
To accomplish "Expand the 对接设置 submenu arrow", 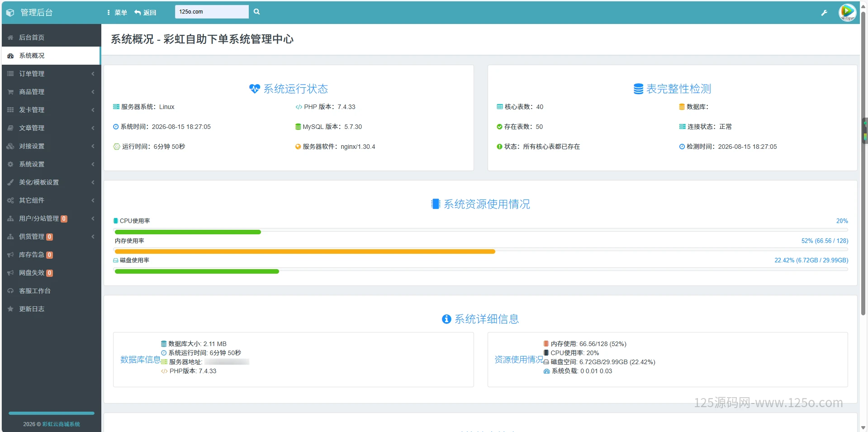I will 93,146.
